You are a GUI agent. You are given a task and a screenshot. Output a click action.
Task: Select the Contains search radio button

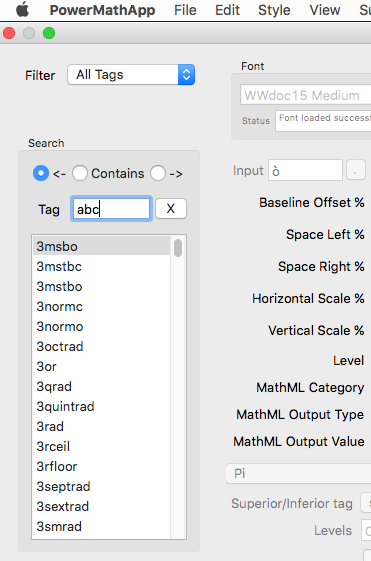80,173
